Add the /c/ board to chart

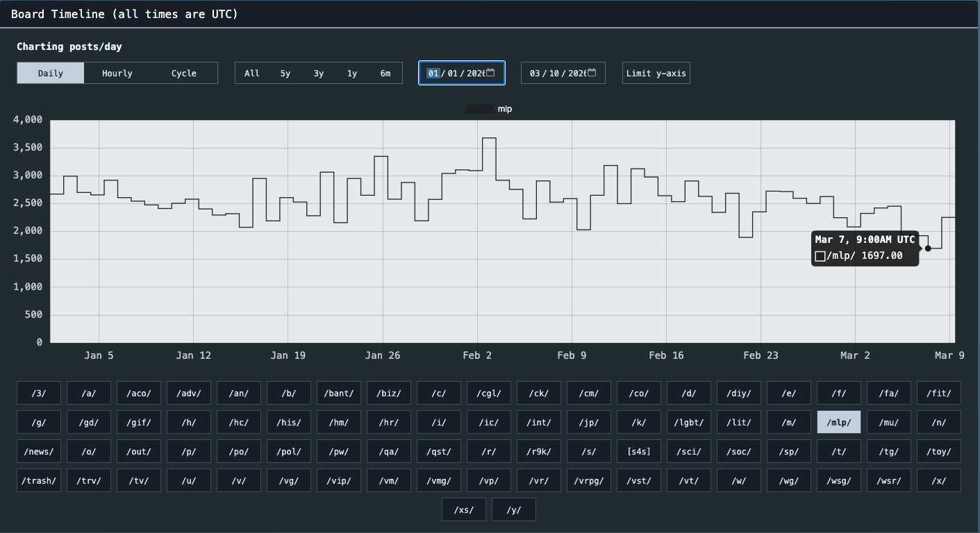click(x=439, y=393)
